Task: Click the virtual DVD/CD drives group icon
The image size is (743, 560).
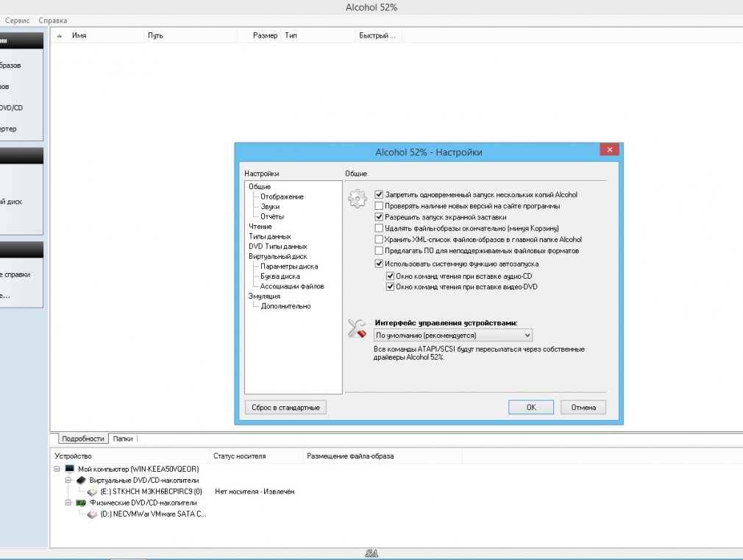Action: 81,480
